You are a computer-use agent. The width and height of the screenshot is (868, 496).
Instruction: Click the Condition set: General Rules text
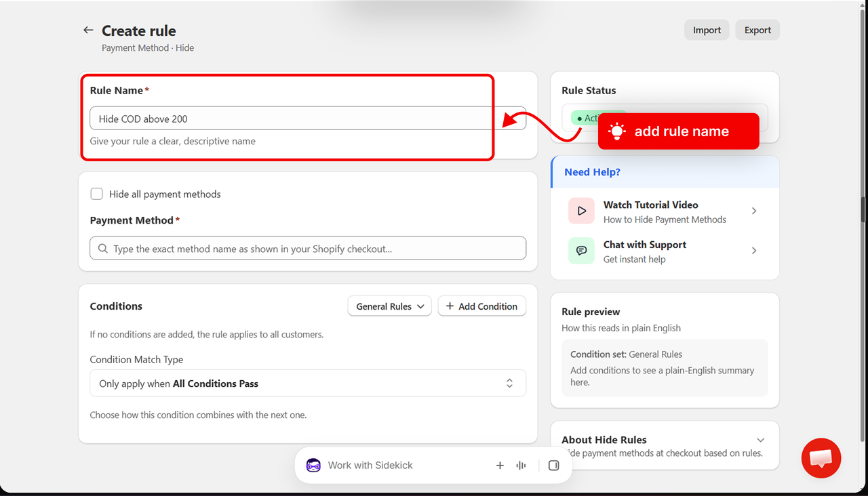point(626,354)
